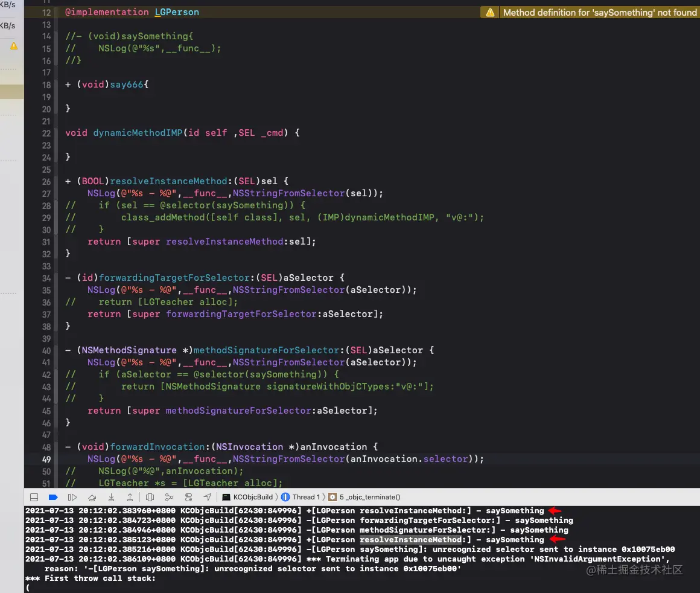Click line number 26 in the gutter
Screen dimensions: 700x593
click(x=46, y=181)
